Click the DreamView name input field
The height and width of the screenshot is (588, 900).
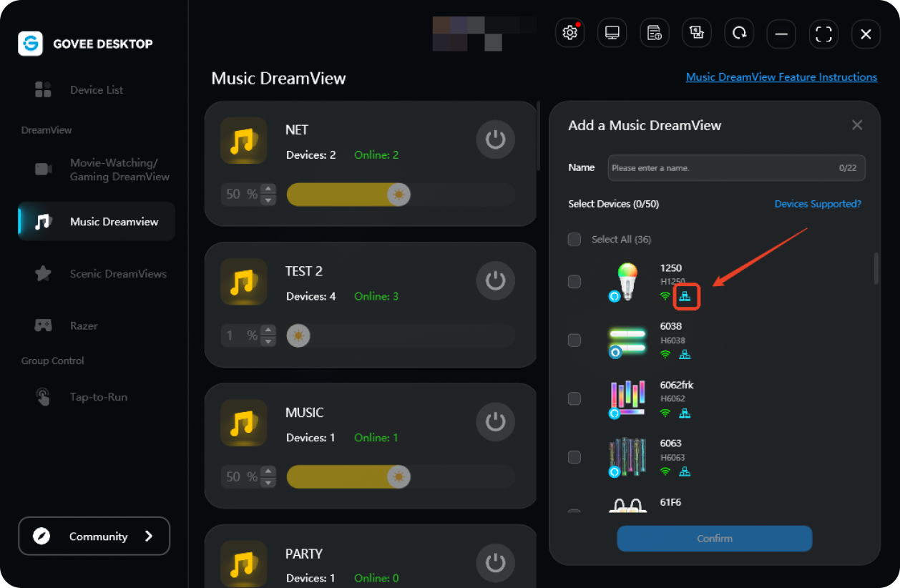(x=723, y=168)
